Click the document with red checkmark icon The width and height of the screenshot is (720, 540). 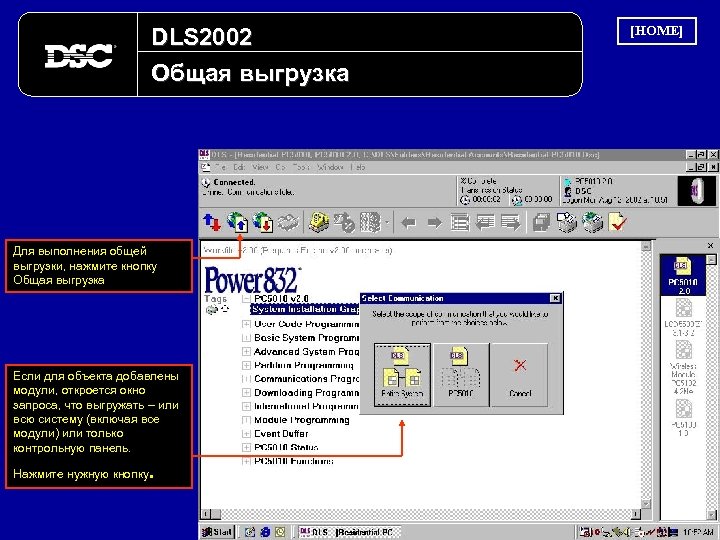[x=617, y=222]
